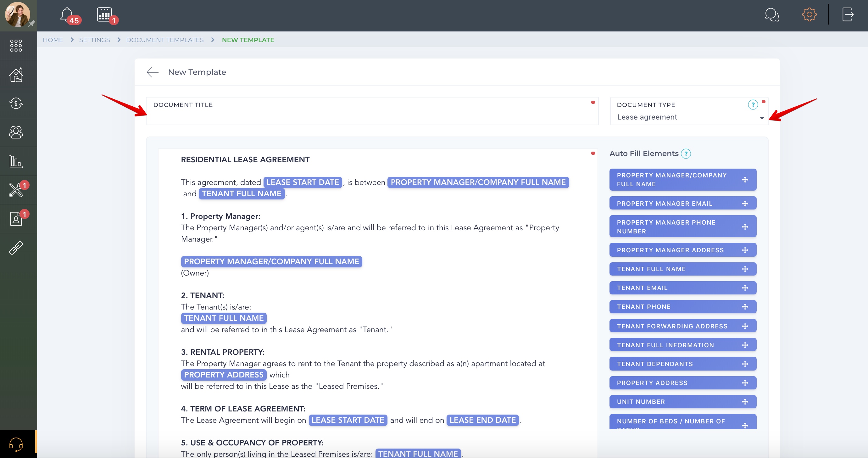Open the contacts people icon in sidebar
Viewport: 868px width, 458px height.
point(16,132)
